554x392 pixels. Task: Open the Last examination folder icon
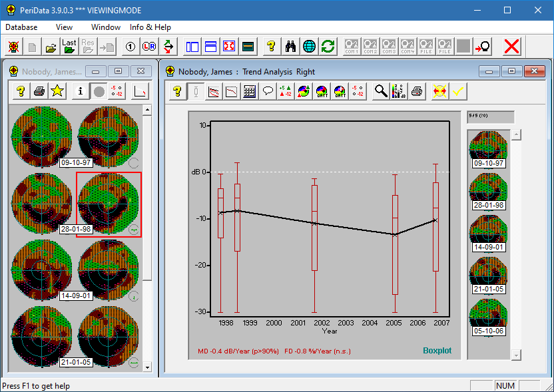tap(69, 47)
